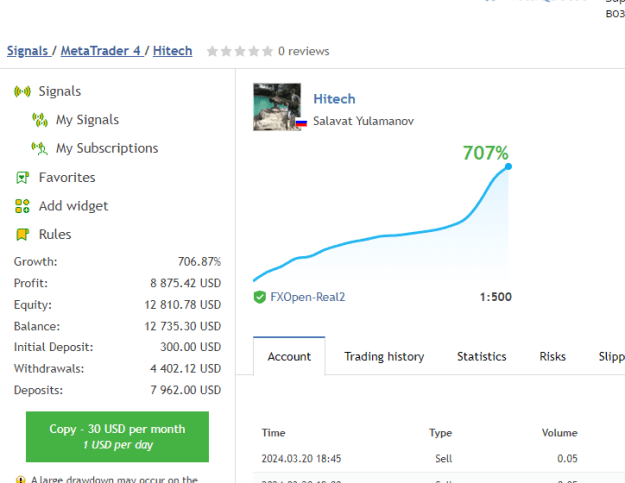Click the Hitech profile picture
The image size is (625, 483).
point(277,107)
